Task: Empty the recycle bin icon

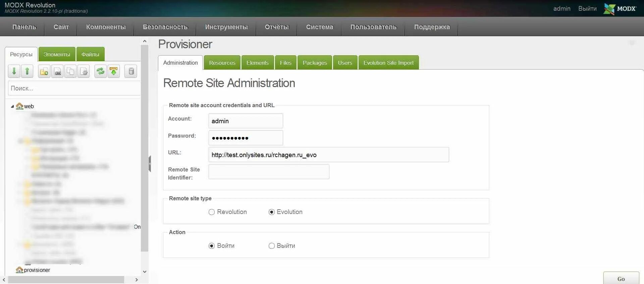Action: tap(131, 71)
